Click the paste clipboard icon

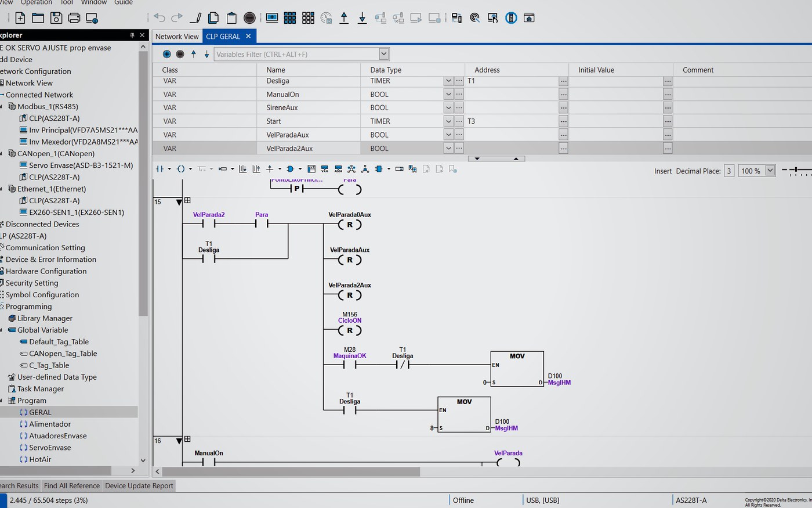(231, 18)
